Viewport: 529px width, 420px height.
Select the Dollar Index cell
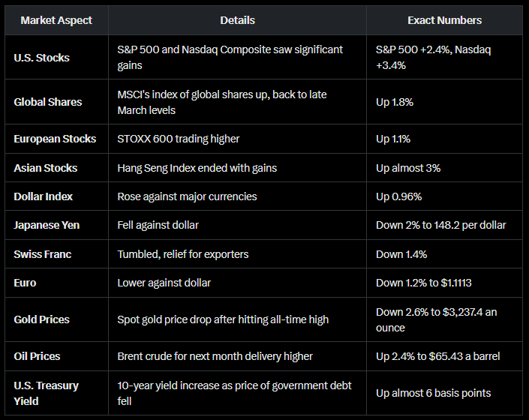(x=44, y=196)
